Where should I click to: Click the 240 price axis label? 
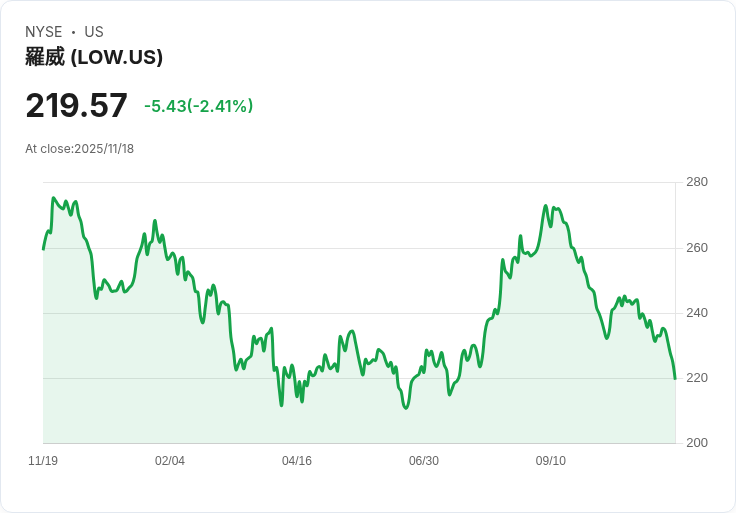(696, 313)
